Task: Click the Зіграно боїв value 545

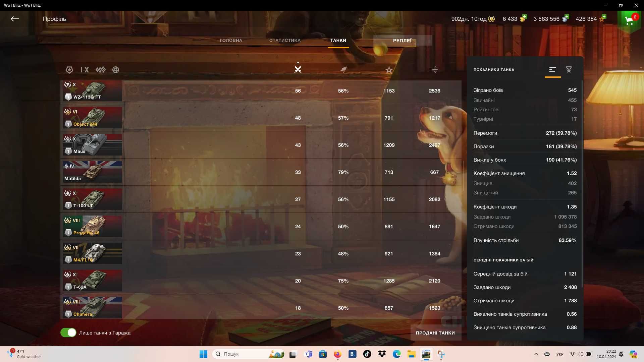Action: click(x=572, y=90)
